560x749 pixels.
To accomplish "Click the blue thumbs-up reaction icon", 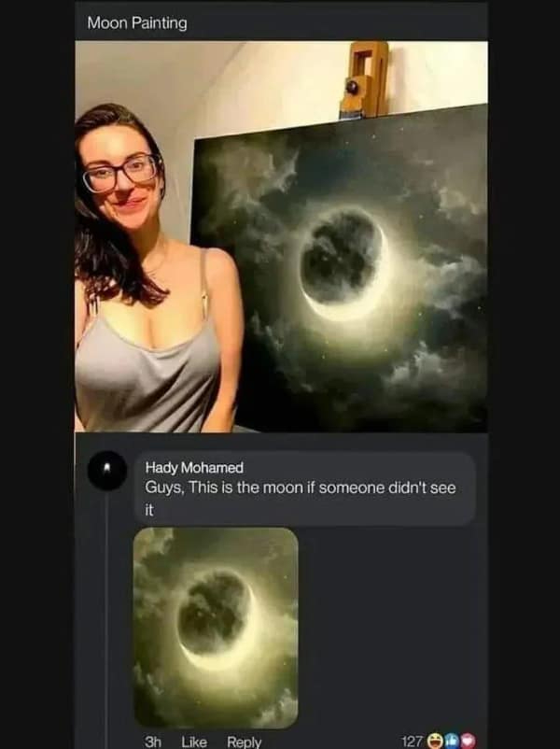I will click(451, 742).
